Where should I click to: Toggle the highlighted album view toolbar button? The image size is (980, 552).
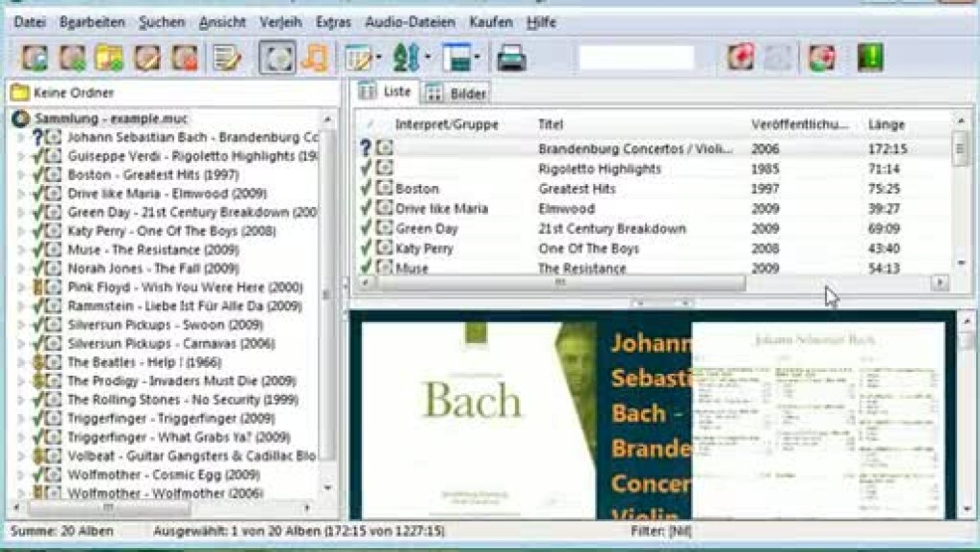277,58
